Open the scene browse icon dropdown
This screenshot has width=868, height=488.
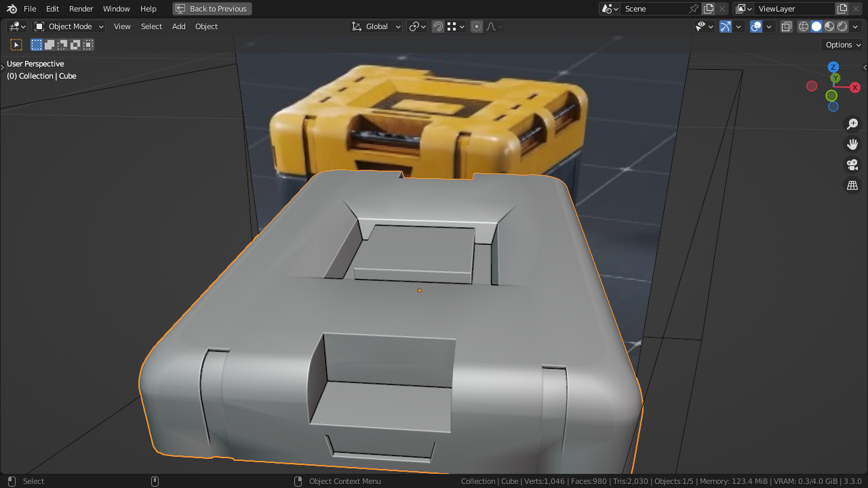610,9
